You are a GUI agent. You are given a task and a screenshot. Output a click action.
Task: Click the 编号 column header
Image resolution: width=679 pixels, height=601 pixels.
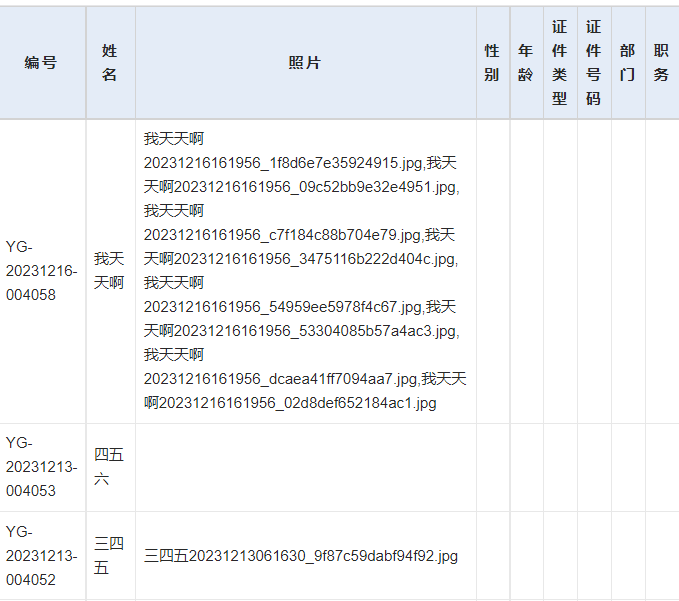click(x=42, y=63)
